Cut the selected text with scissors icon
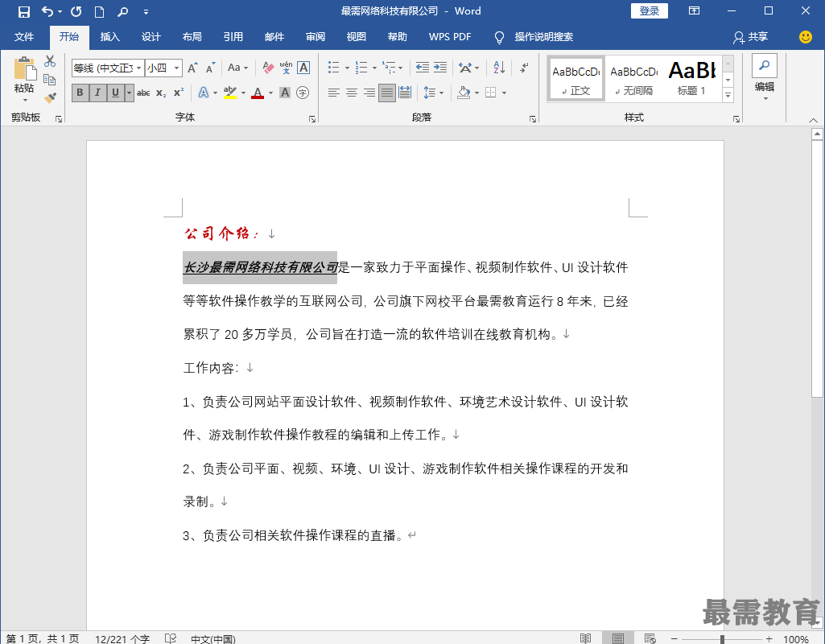This screenshot has width=825, height=644. coord(50,61)
